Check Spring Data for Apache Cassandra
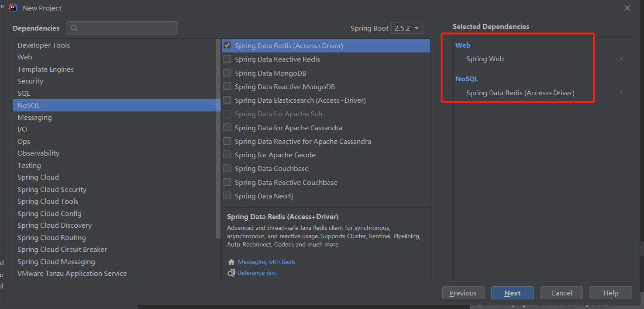644x309 pixels. (227, 128)
